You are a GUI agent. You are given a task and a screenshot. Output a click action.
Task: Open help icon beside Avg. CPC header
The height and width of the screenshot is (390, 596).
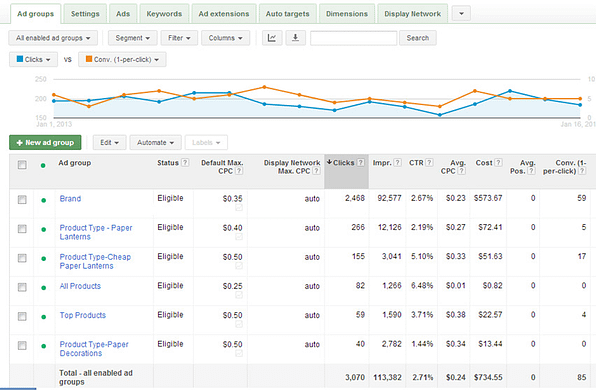pos(461,171)
